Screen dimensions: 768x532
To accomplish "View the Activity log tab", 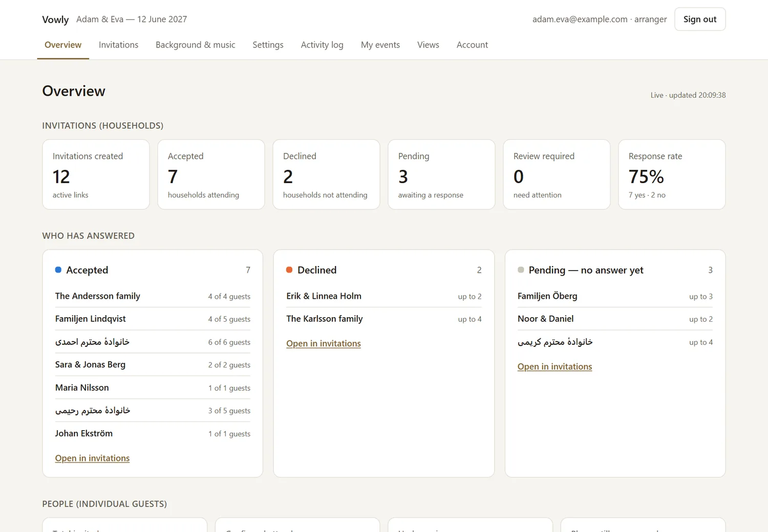I will (322, 45).
